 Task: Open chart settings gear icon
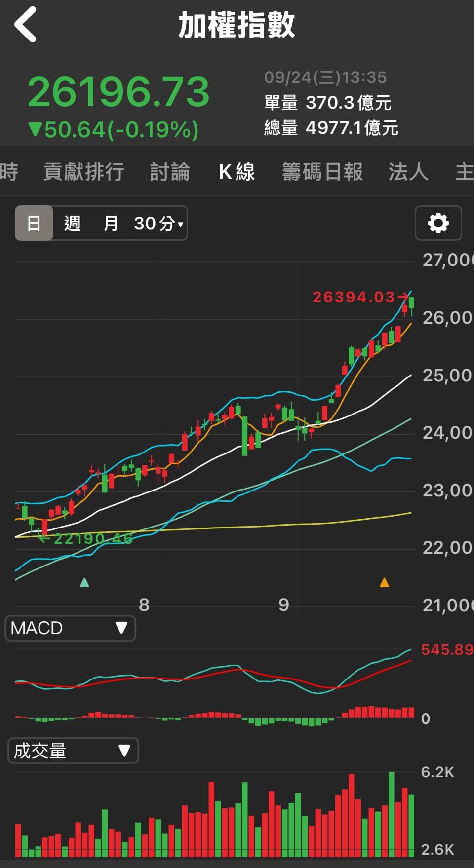[438, 223]
